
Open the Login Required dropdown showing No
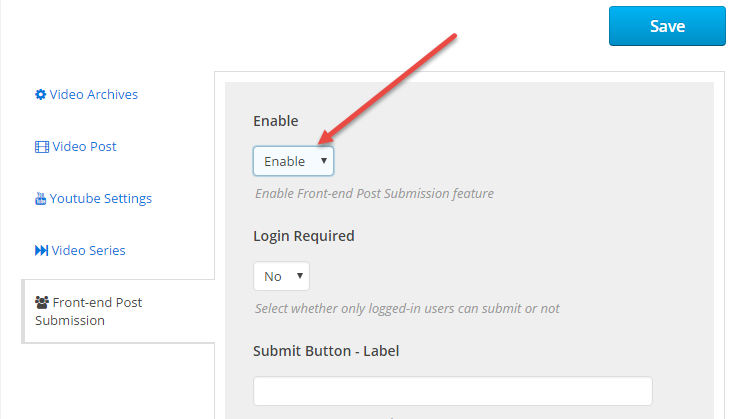281,276
